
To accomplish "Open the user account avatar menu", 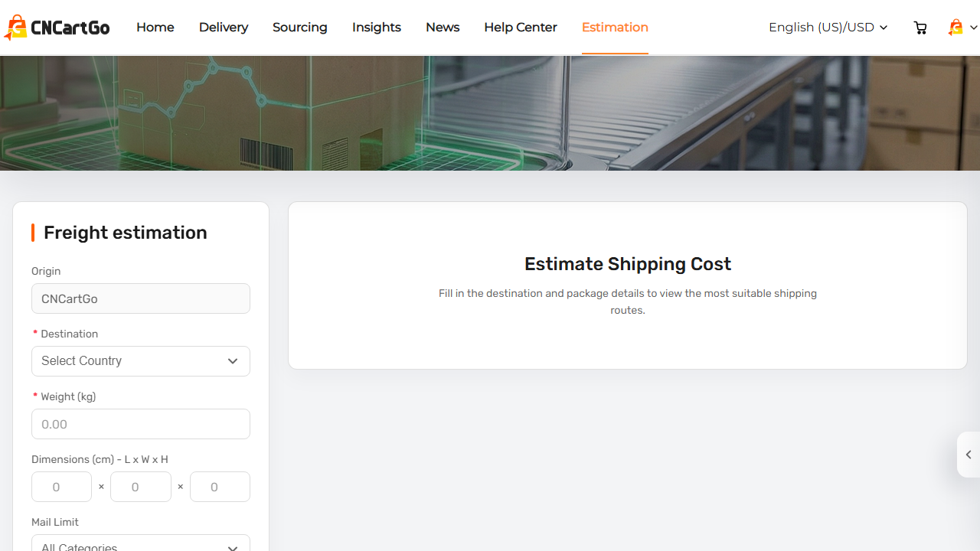I will (962, 28).
